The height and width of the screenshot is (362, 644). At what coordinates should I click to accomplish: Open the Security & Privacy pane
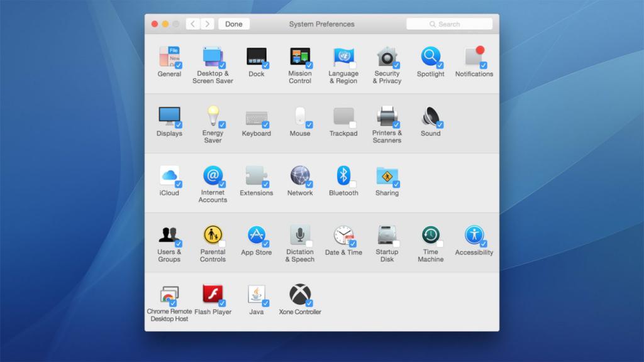coord(387,57)
